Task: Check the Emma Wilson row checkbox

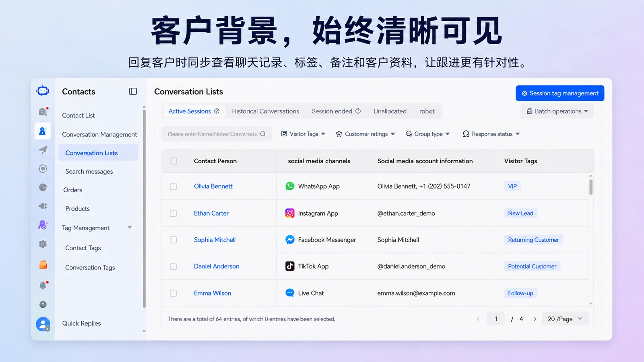Action: (173, 293)
